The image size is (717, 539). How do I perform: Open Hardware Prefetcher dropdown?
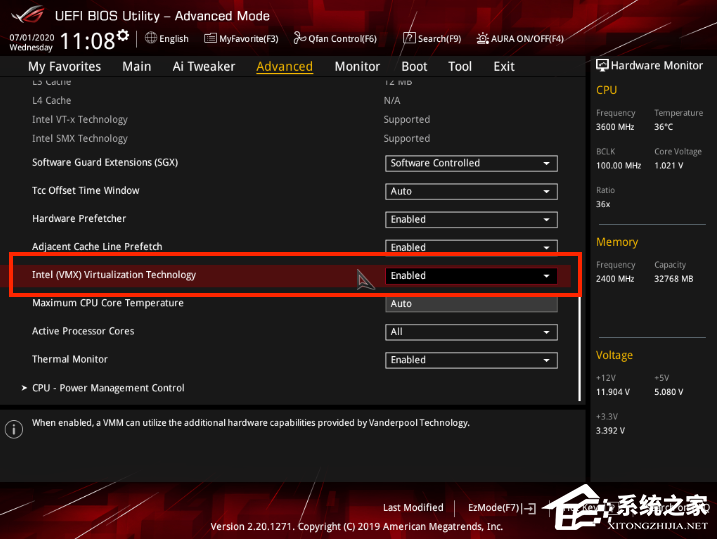(471, 219)
